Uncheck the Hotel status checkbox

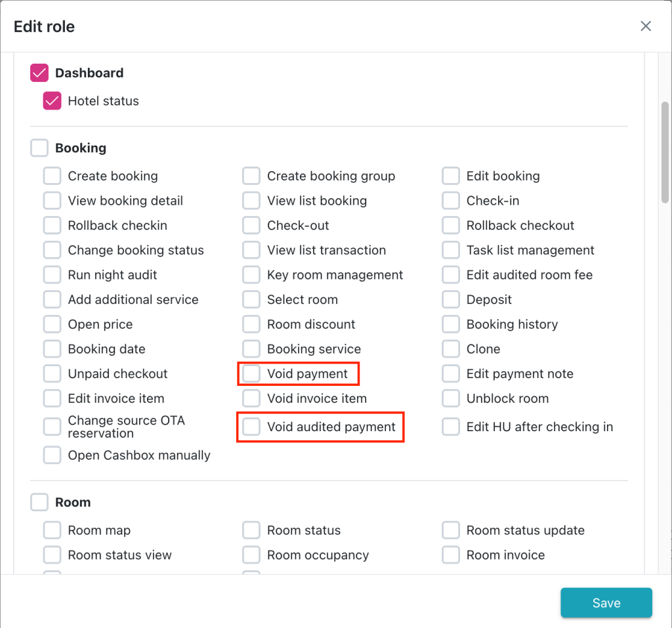(x=52, y=101)
